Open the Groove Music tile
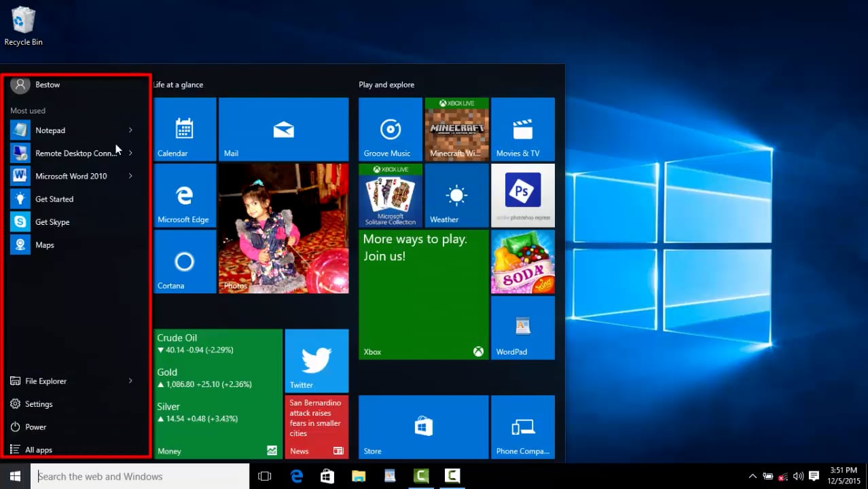868x489 pixels. [x=390, y=129]
